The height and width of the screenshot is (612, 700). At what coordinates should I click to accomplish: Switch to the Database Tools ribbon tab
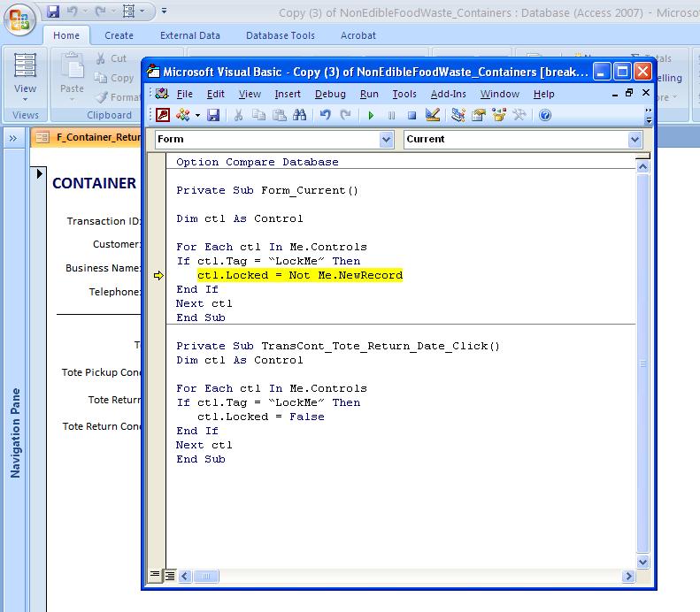click(281, 35)
